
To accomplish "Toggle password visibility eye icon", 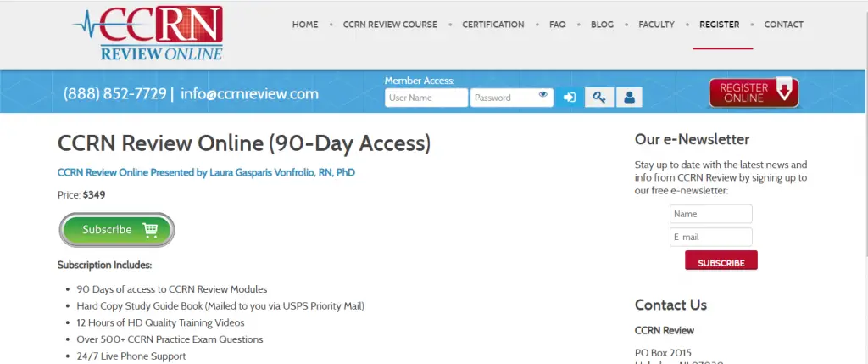I will (x=543, y=96).
